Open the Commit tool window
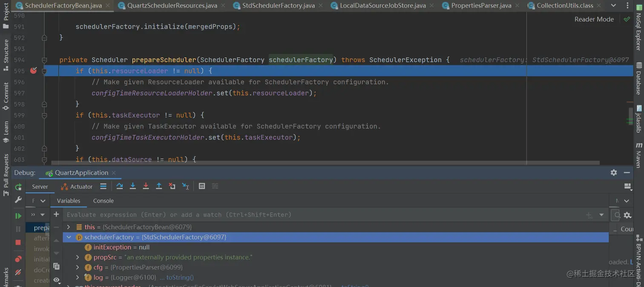 point(6,96)
